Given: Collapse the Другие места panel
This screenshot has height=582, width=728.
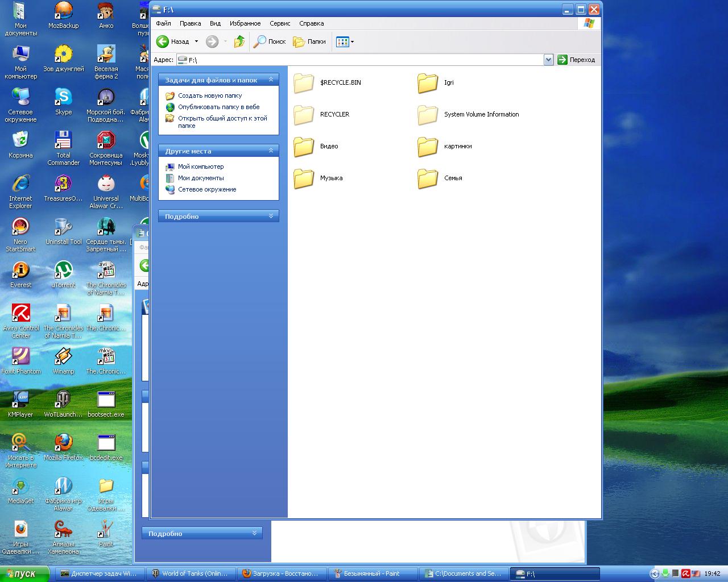Looking at the screenshot, I should [x=271, y=151].
